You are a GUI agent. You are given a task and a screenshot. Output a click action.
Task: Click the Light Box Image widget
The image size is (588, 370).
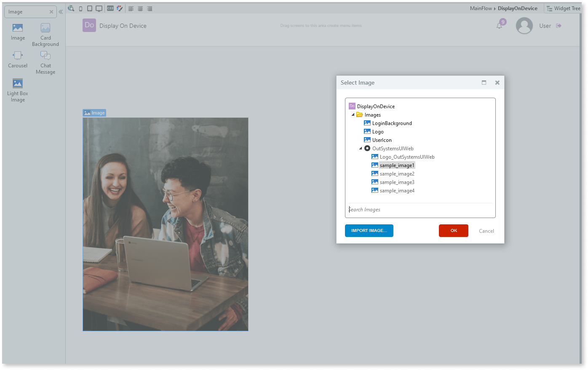coord(17,86)
